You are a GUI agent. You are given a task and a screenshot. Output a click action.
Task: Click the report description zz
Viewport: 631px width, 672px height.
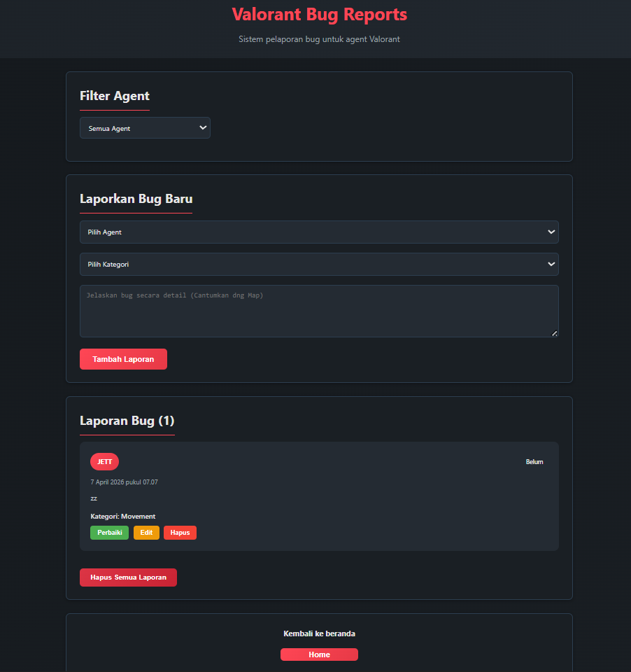point(94,498)
